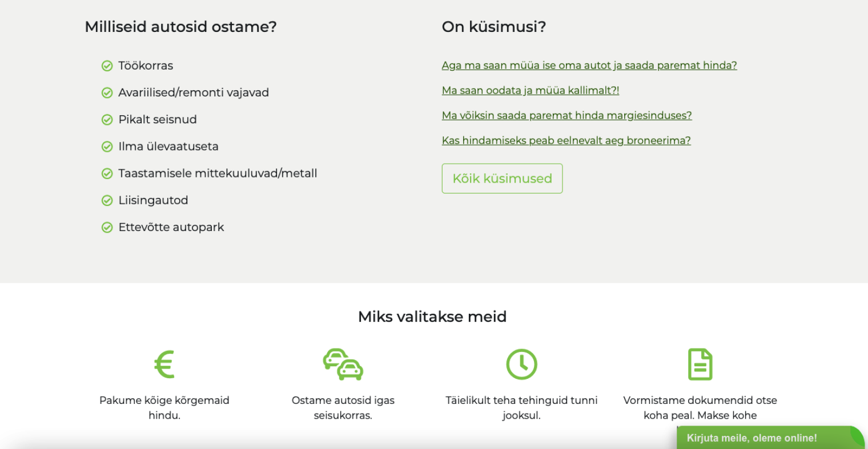Click the 'Pakume kõige kõrgemaid hindu' text
Screen dimensions: 868x449
click(164, 407)
